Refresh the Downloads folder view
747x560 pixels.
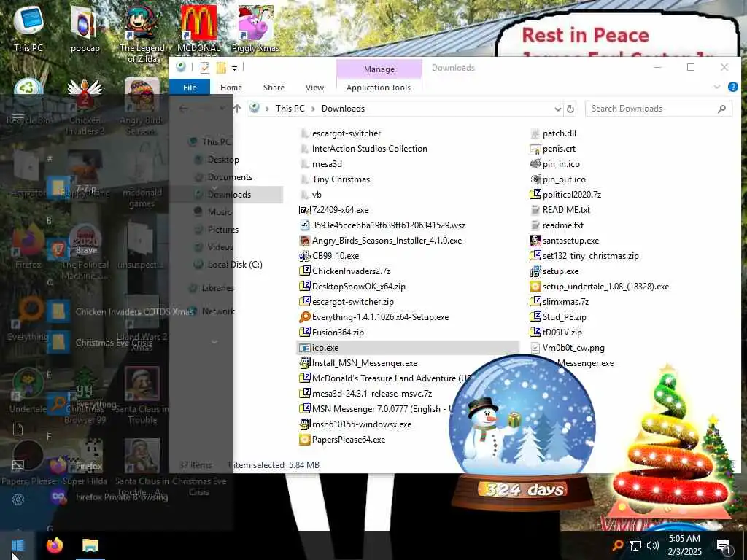(570, 109)
